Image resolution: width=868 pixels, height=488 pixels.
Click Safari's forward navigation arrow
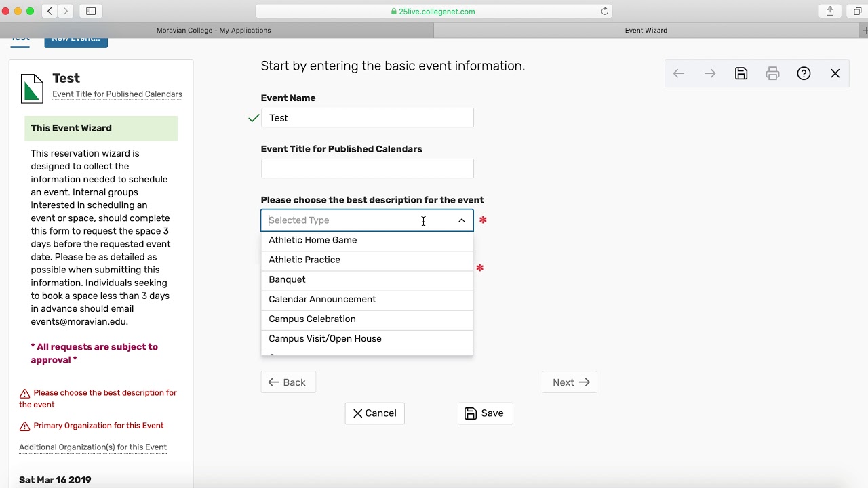[66, 11]
